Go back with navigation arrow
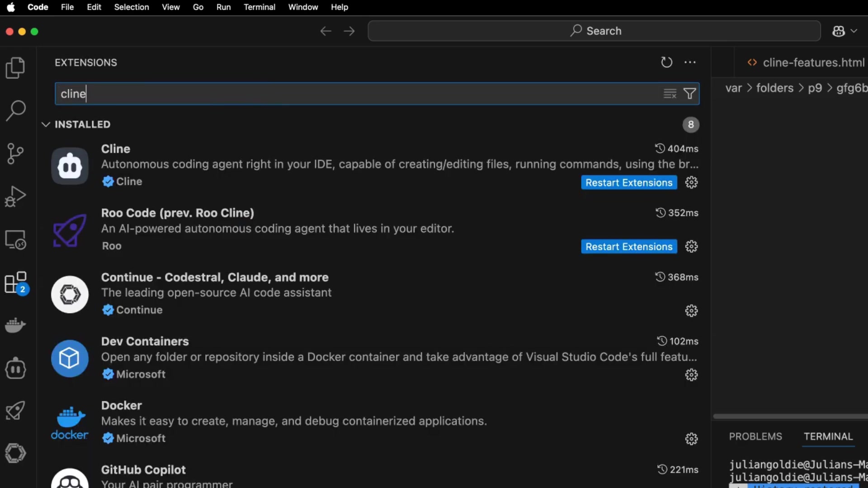868x488 pixels. click(325, 31)
